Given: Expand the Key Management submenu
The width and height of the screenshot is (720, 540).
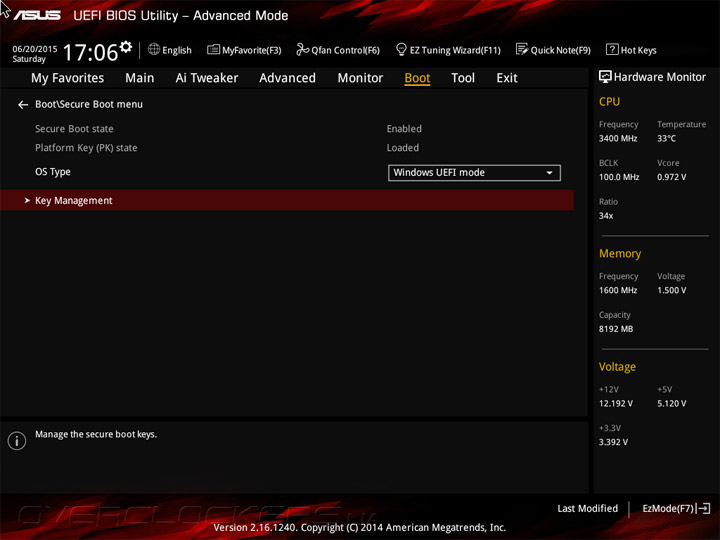Looking at the screenshot, I should [287, 200].
